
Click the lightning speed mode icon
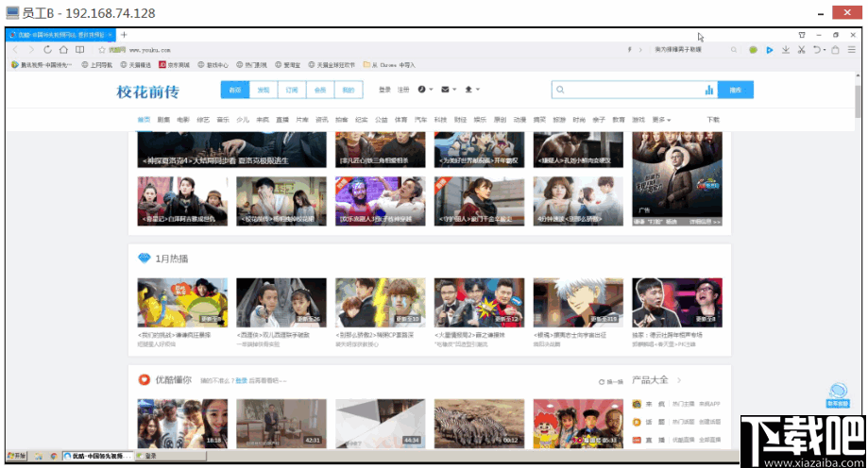[x=629, y=50]
